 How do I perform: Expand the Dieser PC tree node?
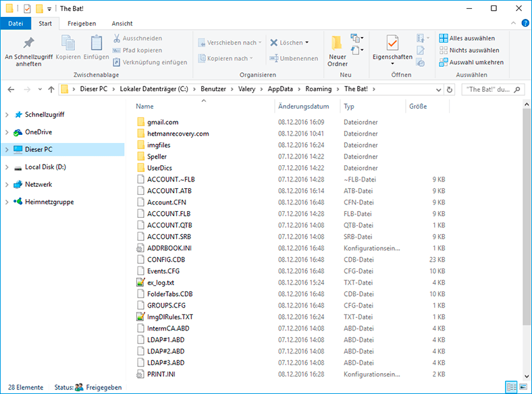7,149
